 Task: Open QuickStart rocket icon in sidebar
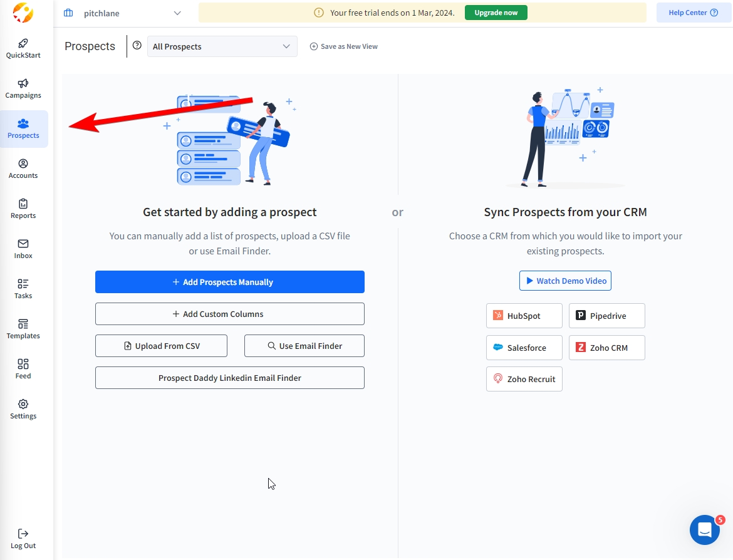click(x=23, y=44)
